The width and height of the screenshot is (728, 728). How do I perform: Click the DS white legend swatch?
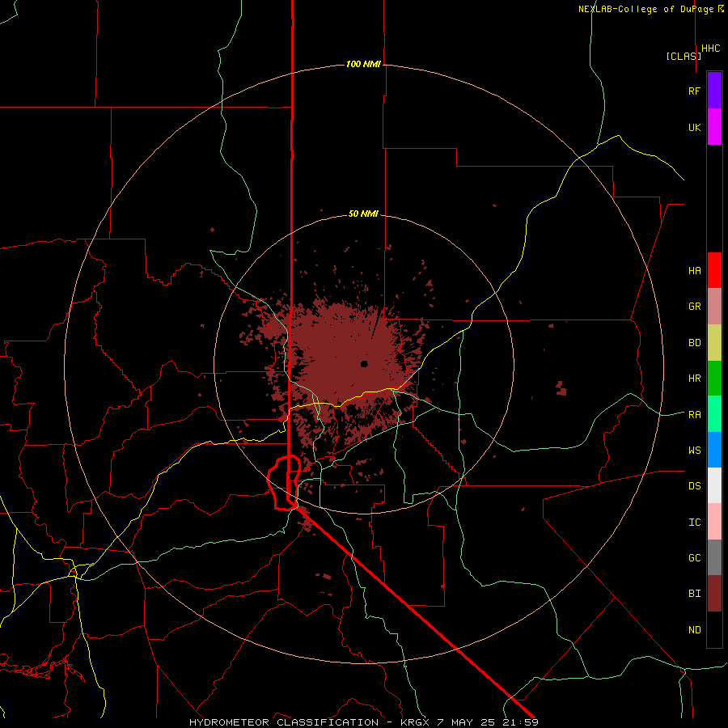point(714,485)
